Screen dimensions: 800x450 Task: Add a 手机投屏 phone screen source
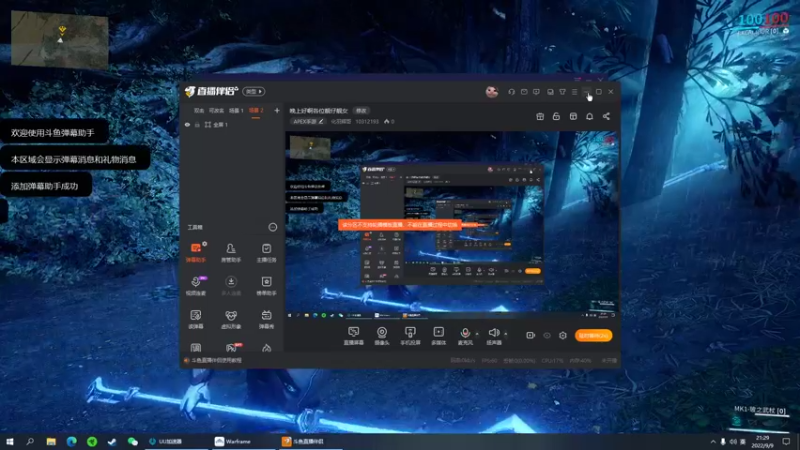click(410, 336)
